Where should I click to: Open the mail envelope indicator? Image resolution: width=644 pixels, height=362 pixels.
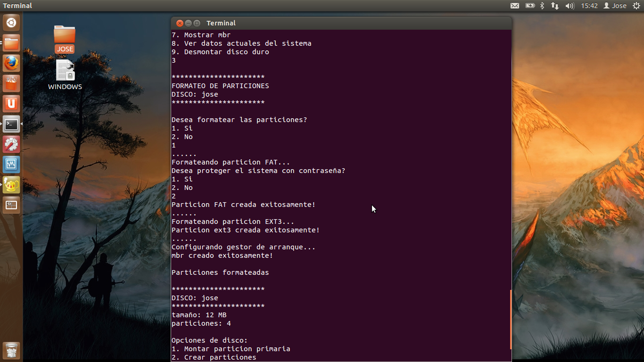(515, 6)
